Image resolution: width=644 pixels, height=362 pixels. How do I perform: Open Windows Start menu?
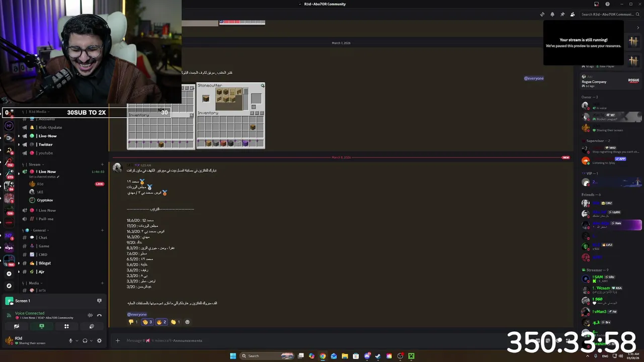232,356
